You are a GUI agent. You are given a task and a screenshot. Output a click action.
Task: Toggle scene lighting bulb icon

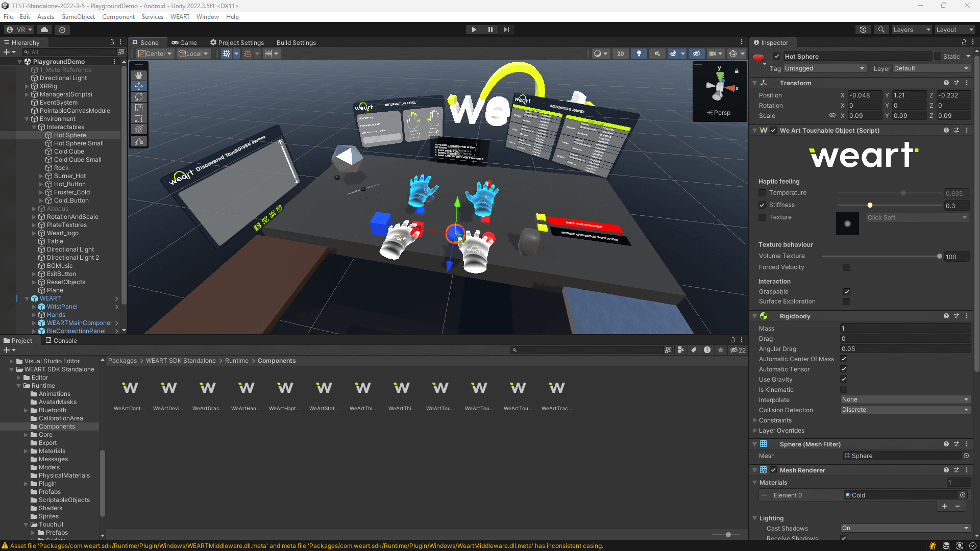point(639,54)
